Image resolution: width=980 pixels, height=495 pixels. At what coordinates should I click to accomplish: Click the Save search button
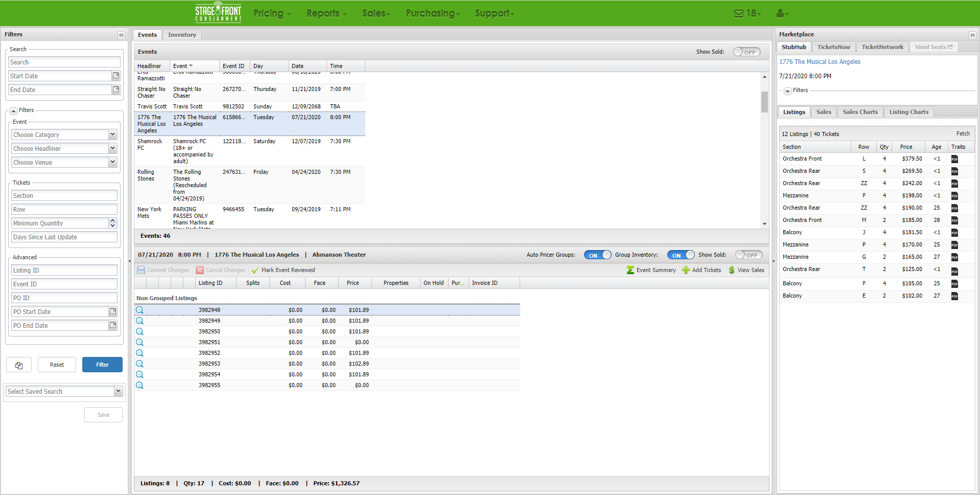click(x=103, y=415)
